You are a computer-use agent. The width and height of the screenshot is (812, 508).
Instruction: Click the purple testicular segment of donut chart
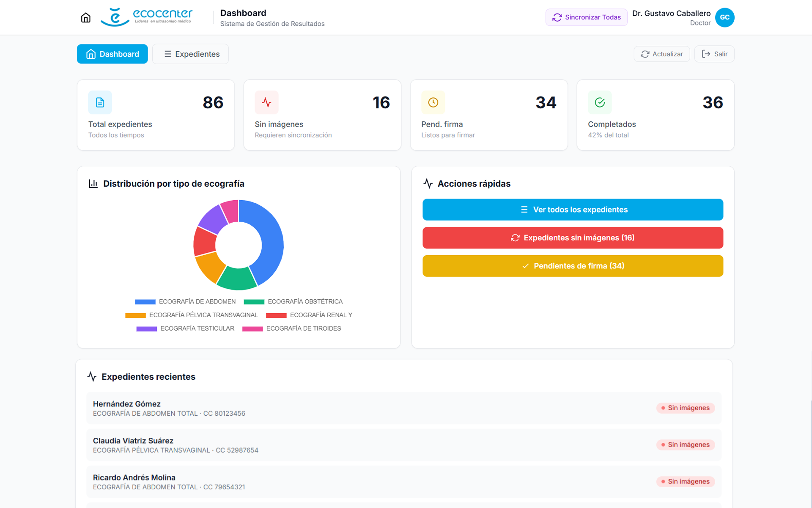tap(214, 220)
